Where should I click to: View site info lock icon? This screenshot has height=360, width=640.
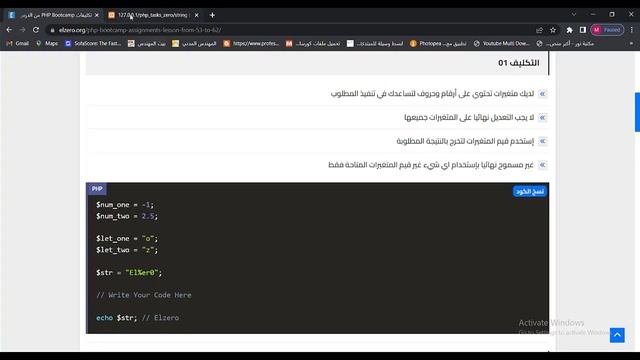[52, 30]
